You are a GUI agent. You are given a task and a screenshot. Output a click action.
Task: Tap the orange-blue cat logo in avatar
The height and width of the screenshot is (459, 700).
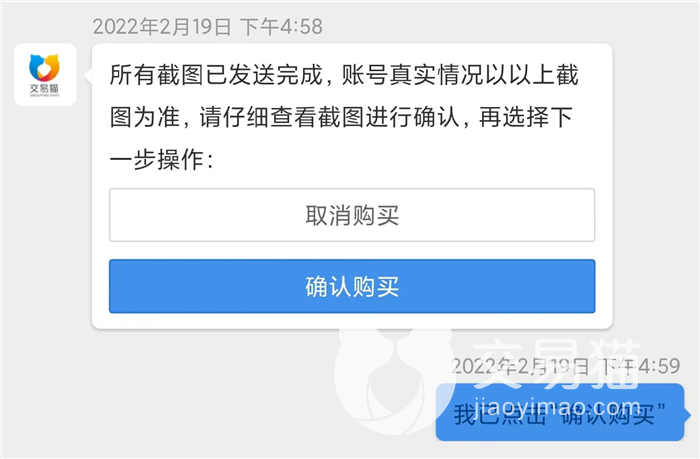pos(44,67)
